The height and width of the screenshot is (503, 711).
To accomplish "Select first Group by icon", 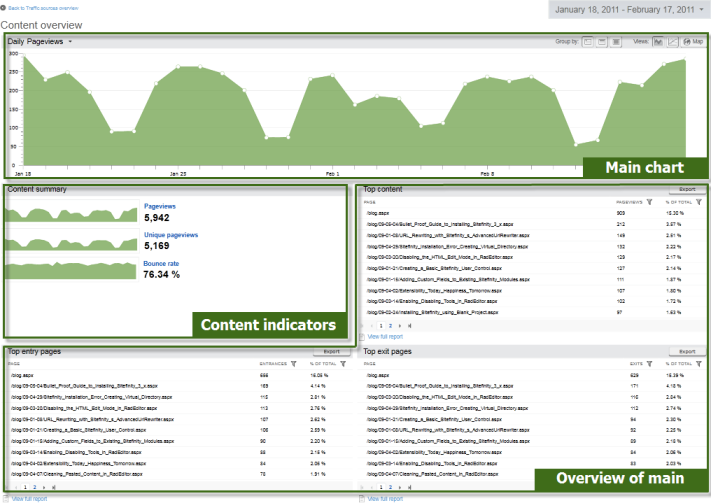I will (588, 42).
